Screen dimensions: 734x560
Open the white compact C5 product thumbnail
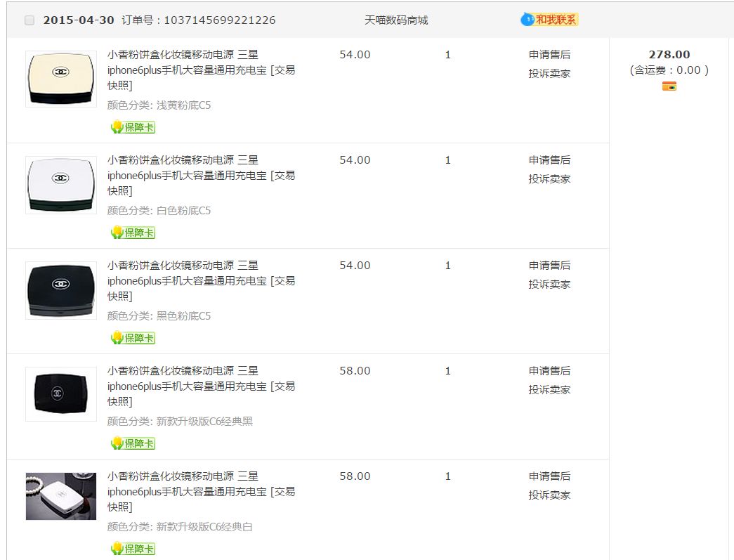[x=61, y=184]
